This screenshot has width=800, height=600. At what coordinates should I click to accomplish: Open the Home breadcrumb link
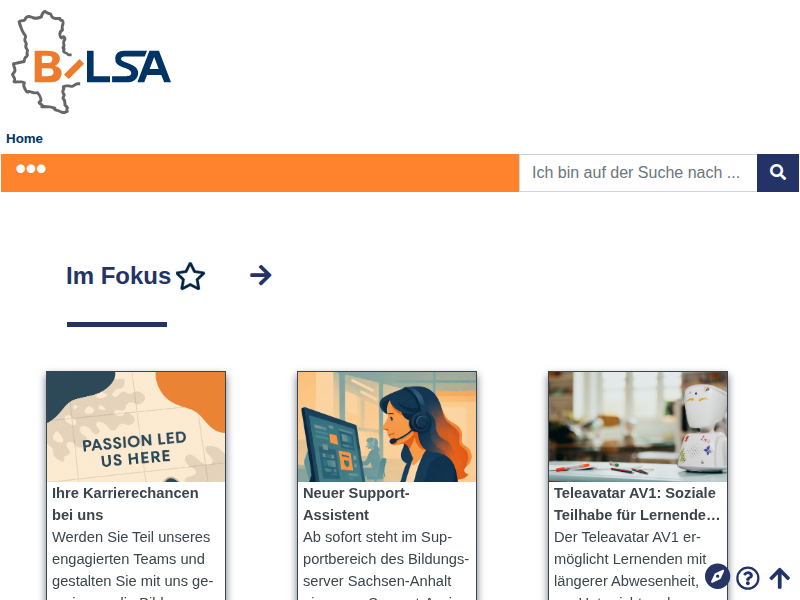[x=24, y=139]
